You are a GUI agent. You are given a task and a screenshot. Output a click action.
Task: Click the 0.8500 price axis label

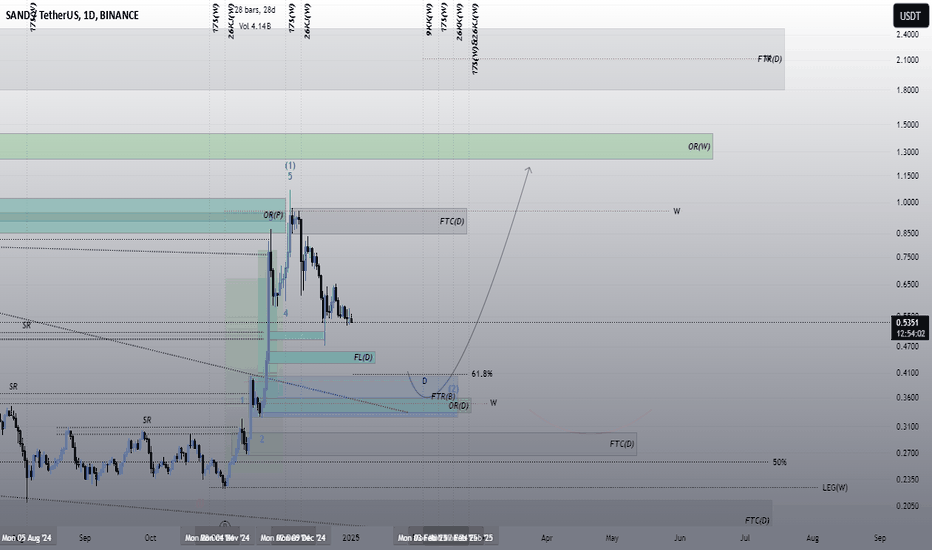pyautogui.click(x=907, y=234)
